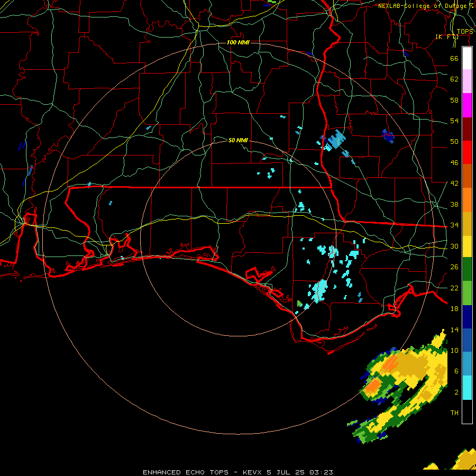The width and height of the screenshot is (476, 476).
Task: Click the legend value 50
Action: (454, 141)
